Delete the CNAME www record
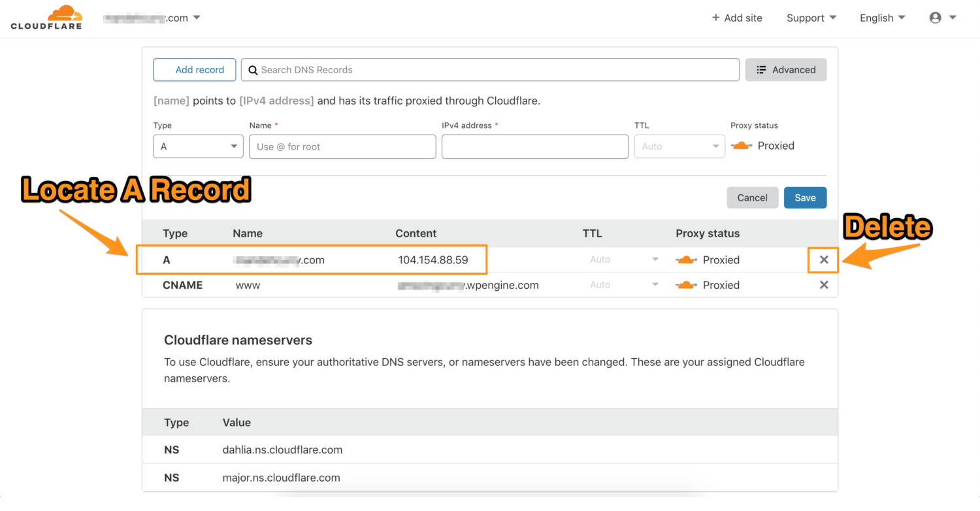Image resolution: width=980 pixels, height=511 pixels. (824, 285)
